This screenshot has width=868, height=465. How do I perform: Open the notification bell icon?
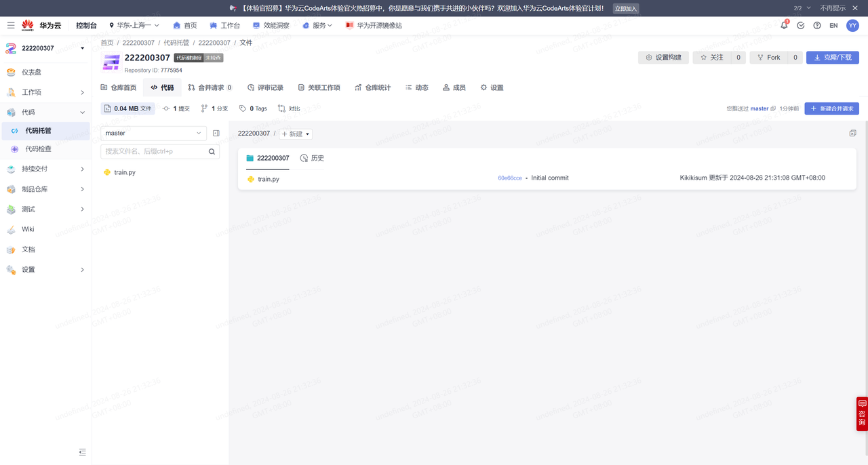pos(785,25)
